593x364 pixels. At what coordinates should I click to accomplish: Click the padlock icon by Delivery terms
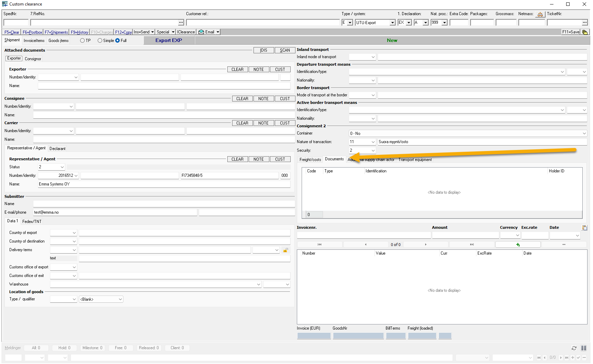coord(285,250)
